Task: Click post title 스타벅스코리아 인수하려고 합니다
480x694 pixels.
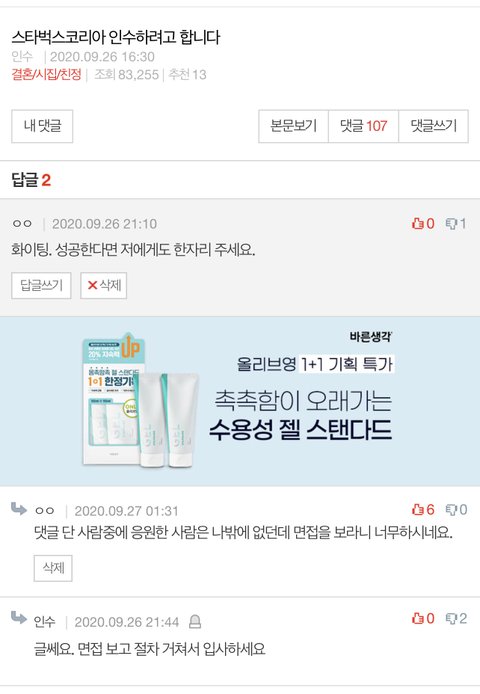Action: tap(116, 37)
